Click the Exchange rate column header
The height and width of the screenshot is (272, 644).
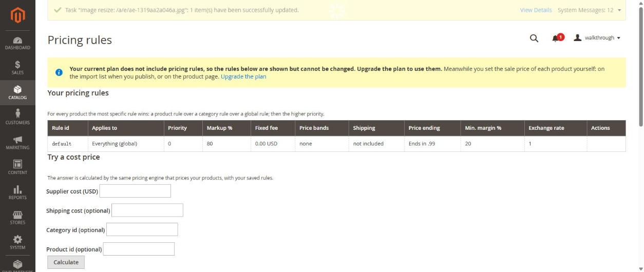[556, 128]
